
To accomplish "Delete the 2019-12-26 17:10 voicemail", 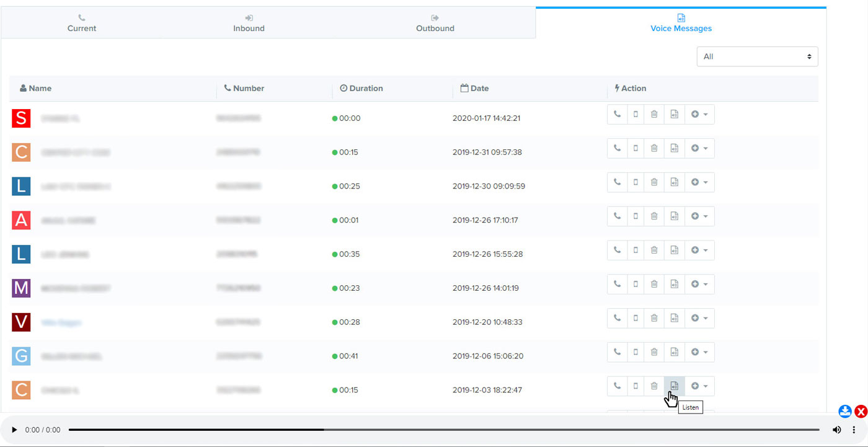I will [654, 216].
